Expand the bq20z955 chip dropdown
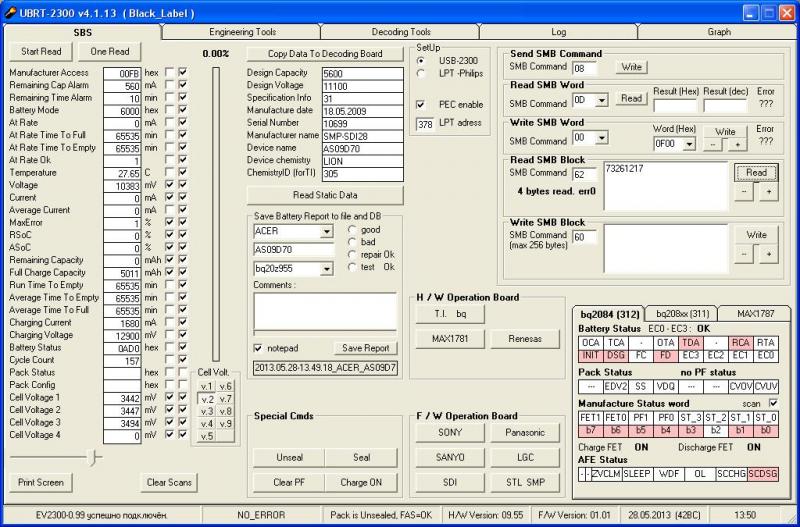This screenshot has height=527, width=800. (x=326, y=268)
